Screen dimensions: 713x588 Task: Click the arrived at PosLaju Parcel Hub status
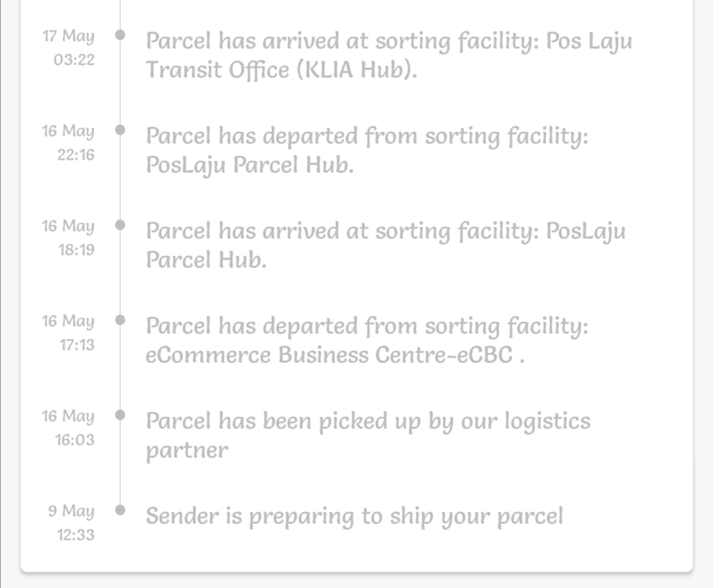(x=386, y=245)
